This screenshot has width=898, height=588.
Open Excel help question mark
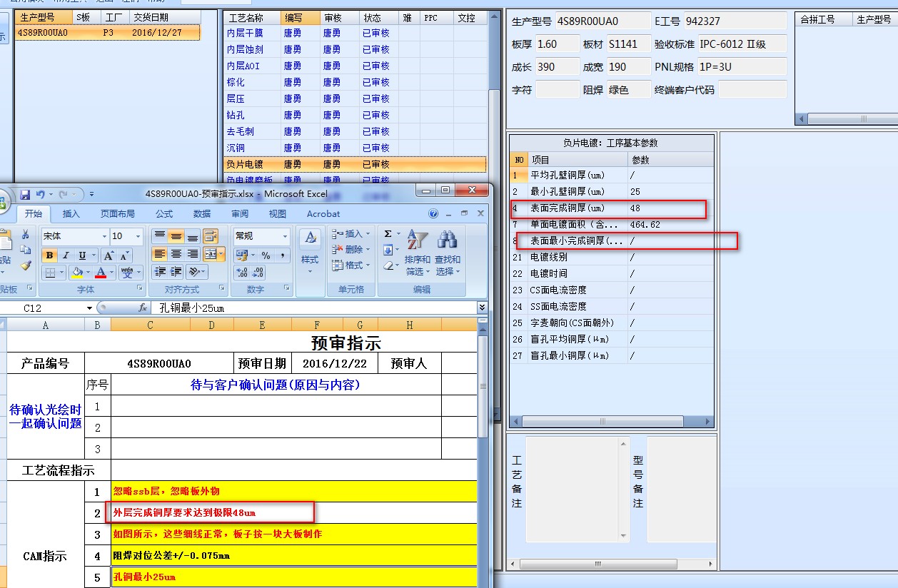[433, 213]
